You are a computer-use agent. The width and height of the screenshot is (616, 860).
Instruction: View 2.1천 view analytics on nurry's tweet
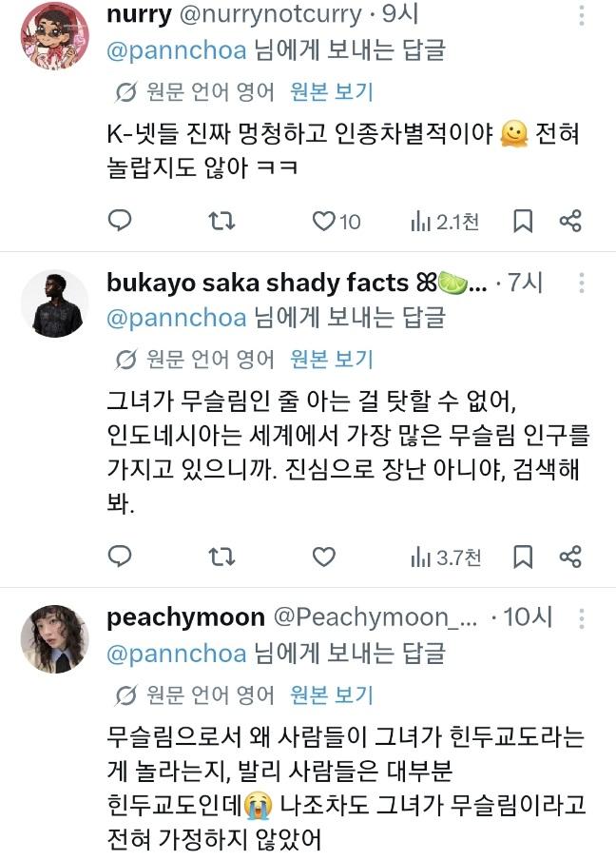coord(445,222)
